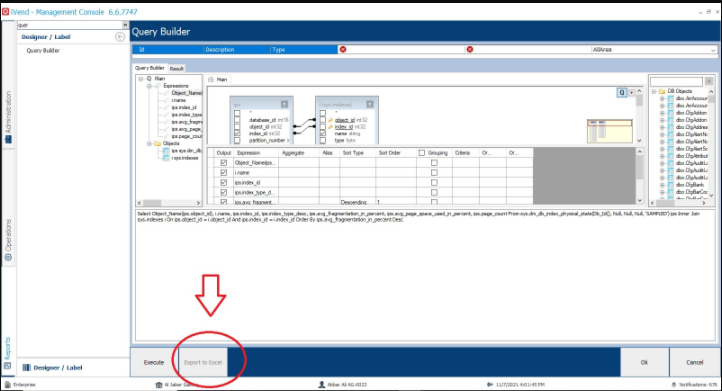Collapse the DB Objects tree root
The width and height of the screenshot is (722, 391).
coord(653,91)
